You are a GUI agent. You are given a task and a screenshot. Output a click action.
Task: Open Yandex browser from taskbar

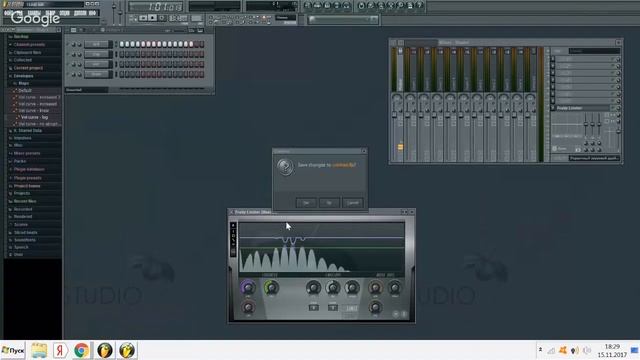60,350
